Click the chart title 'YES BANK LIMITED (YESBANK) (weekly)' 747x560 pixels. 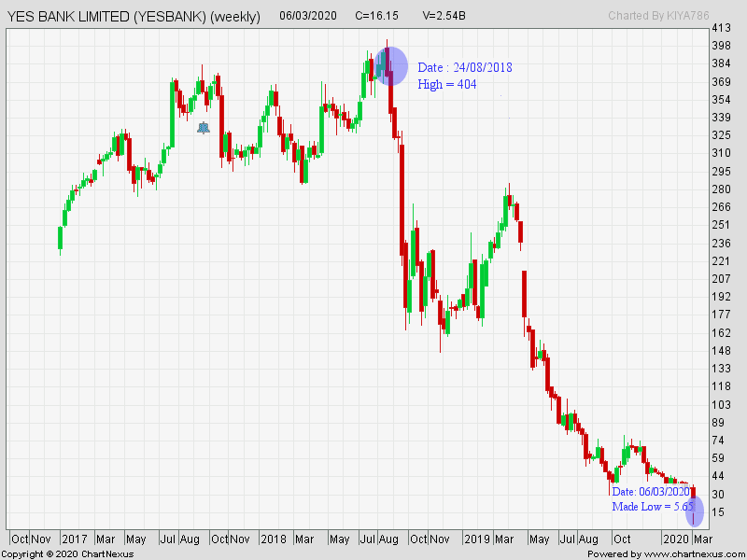tap(134, 17)
